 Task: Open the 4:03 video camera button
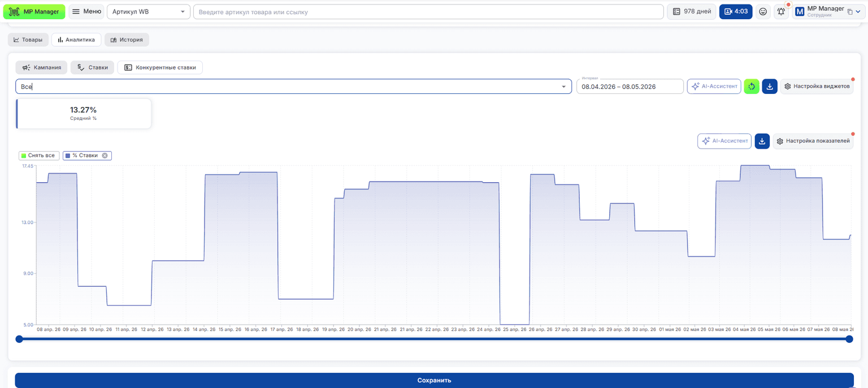[x=736, y=11]
